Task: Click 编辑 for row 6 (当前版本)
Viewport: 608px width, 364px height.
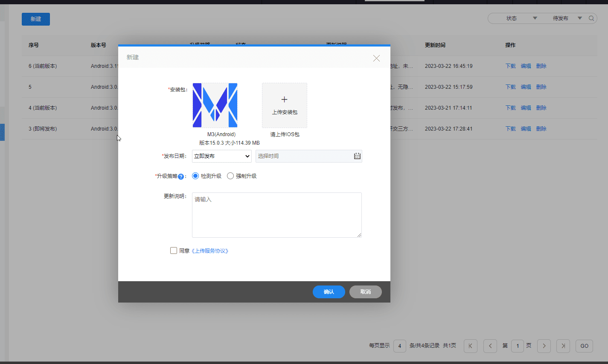Action: pyautogui.click(x=526, y=66)
